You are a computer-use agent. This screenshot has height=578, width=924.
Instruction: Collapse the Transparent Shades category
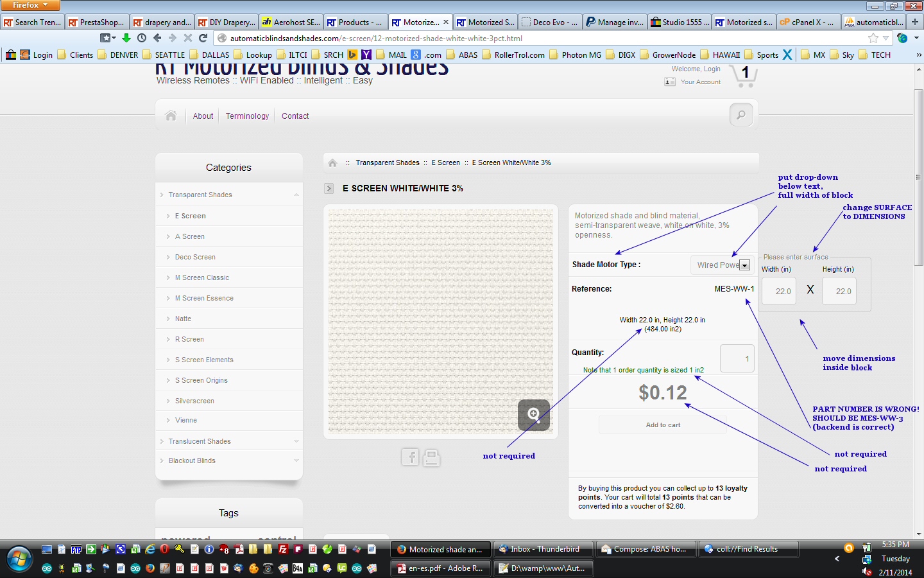(x=296, y=195)
